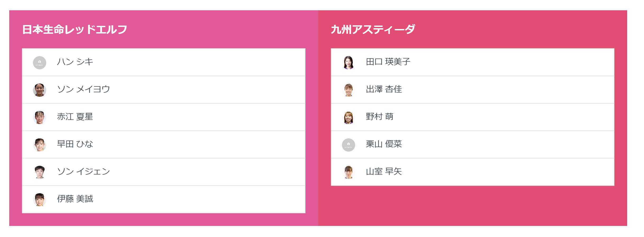Click the 九州アスティーダ team heading
The image size is (644, 237).
coord(373,30)
